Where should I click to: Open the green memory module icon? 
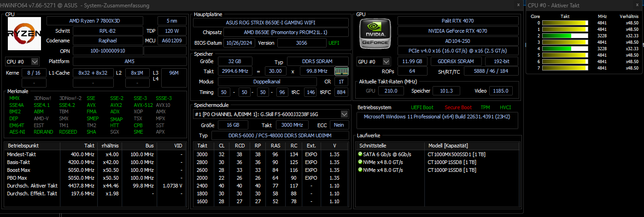coord(341,71)
